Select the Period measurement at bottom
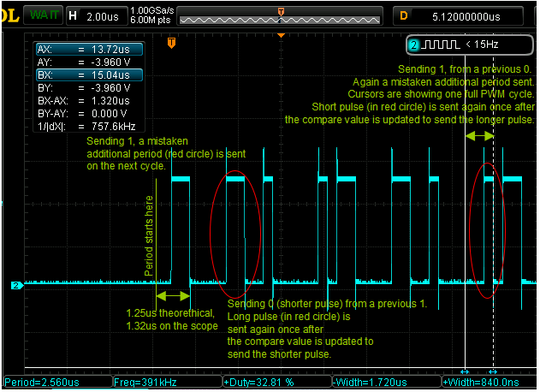 pyautogui.click(x=57, y=382)
